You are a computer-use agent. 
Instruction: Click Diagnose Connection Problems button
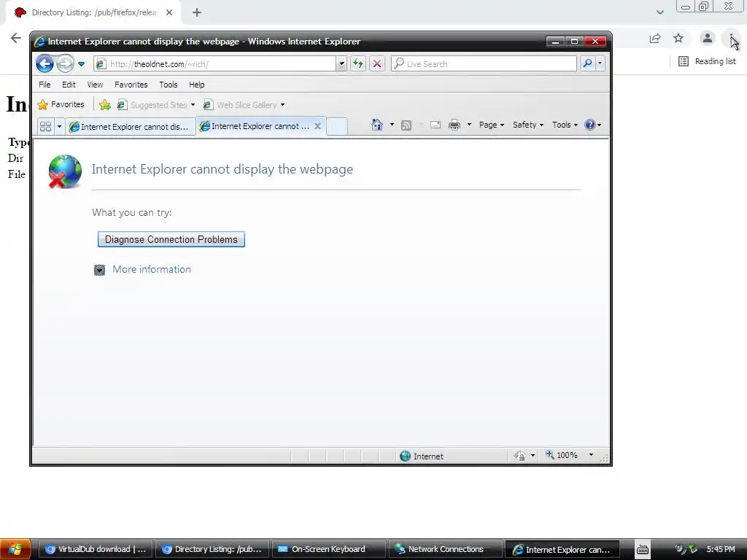[x=171, y=239]
